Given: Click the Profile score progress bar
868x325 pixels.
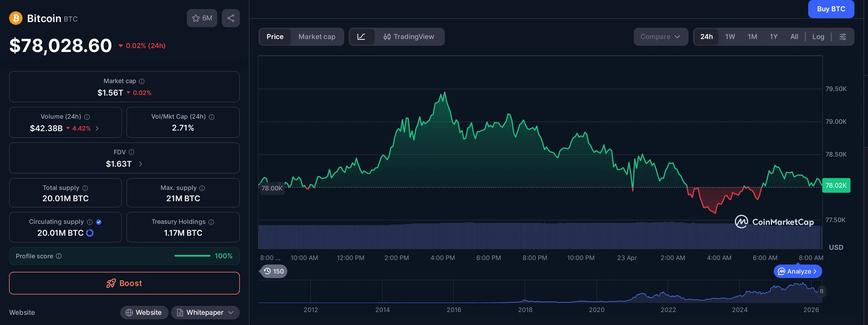Looking at the screenshot, I should click(192, 256).
